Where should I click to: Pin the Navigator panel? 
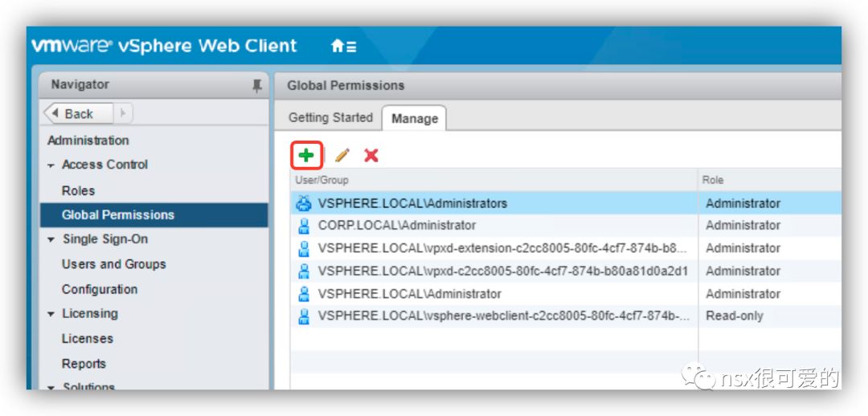[257, 86]
